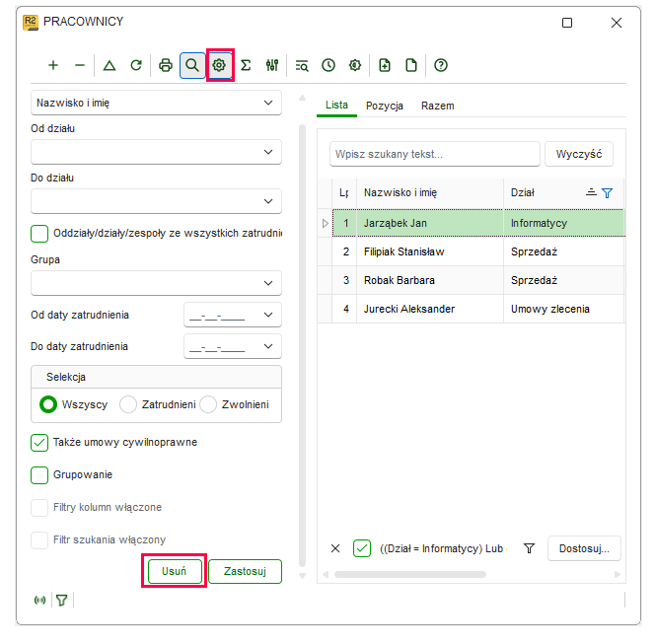Viewport: 655px width, 644px height.
Task: Uncheck the active grid filter checkbox
Action: 362,548
